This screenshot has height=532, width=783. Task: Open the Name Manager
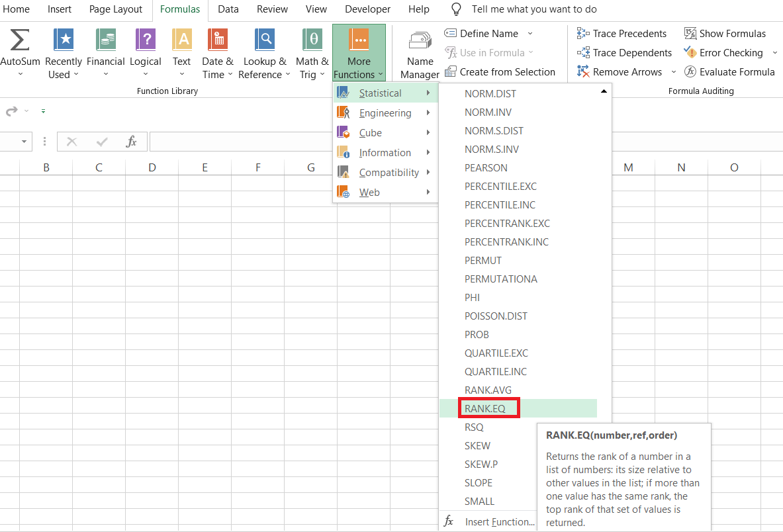(419, 53)
